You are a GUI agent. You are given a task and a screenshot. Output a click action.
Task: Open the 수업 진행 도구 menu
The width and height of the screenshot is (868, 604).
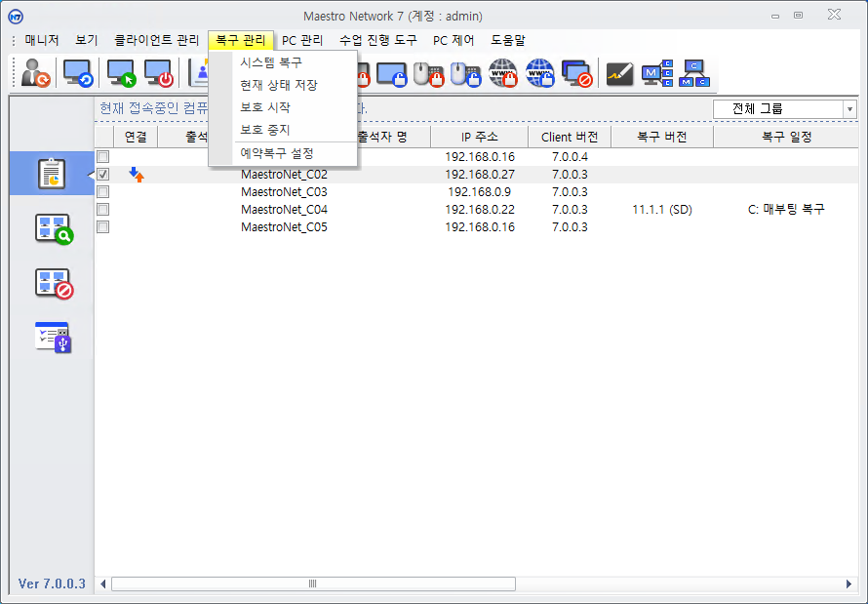(377, 41)
